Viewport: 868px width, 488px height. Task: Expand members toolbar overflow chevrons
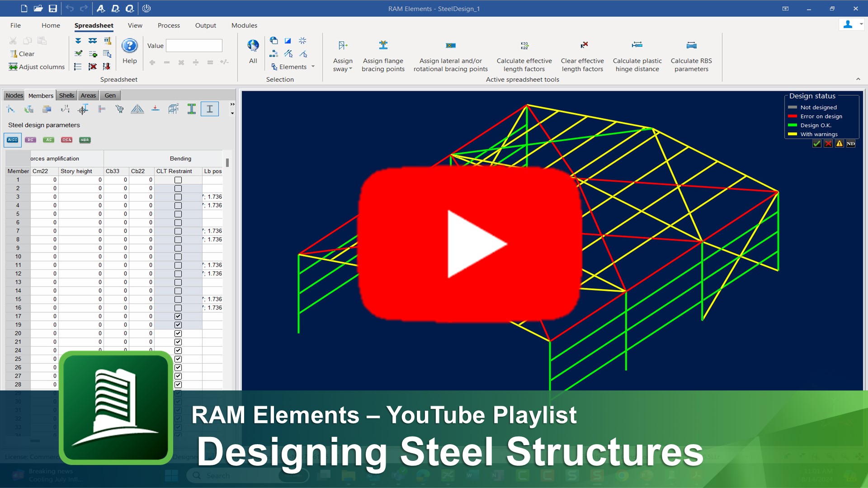click(232, 104)
